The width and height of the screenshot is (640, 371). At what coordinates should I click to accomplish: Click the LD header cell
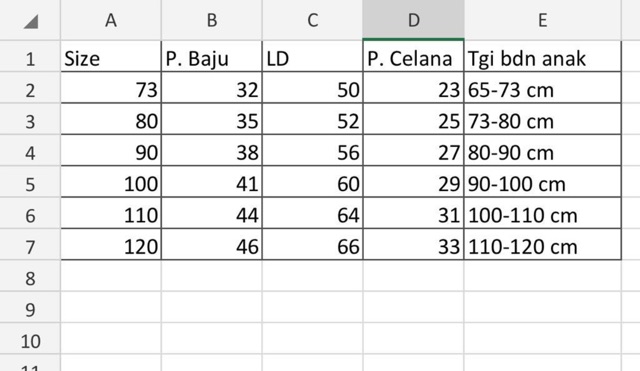click(313, 57)
